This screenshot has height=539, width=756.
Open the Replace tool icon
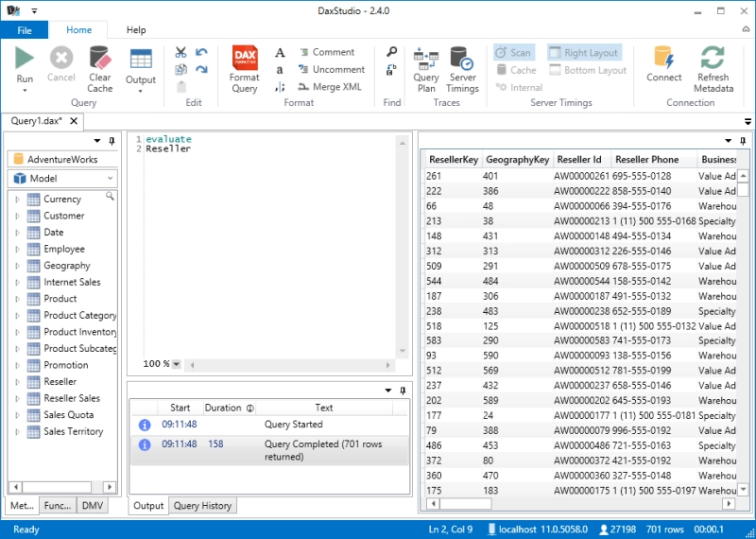click(x=391, y=69)
